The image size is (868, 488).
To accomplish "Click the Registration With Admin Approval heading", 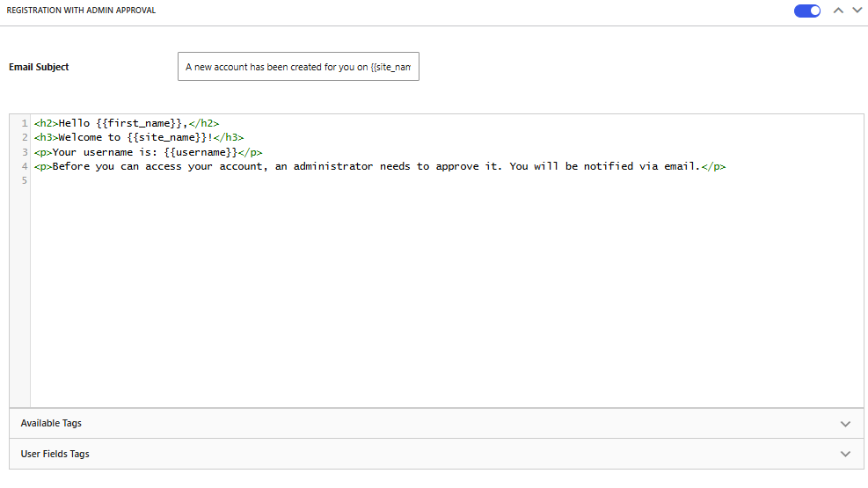I will click(81, 11).
